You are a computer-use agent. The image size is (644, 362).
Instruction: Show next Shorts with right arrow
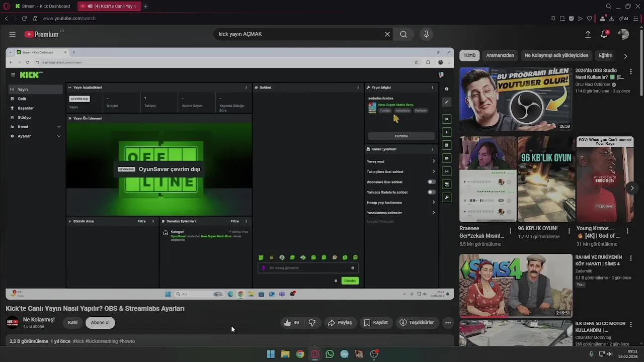pyautogui.click(x=632, y=188)
